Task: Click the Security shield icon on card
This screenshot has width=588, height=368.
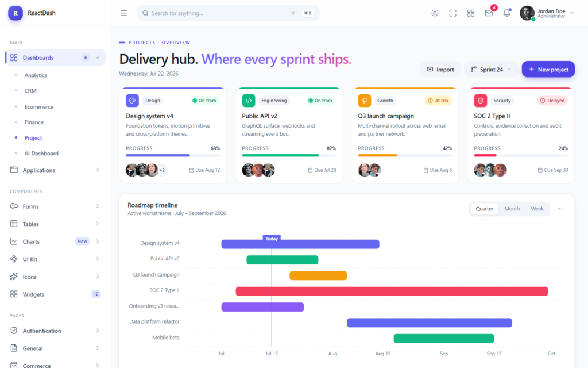Action: 481,101
